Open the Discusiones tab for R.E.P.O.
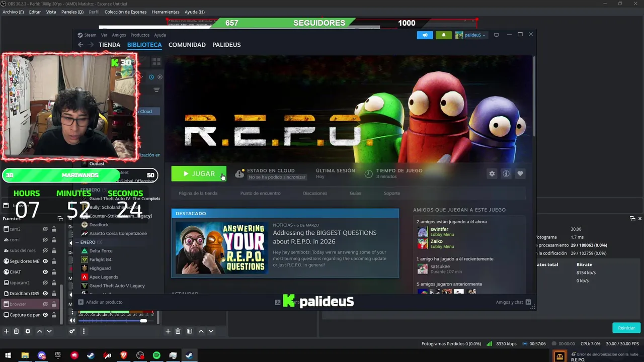 coord(315,193)
